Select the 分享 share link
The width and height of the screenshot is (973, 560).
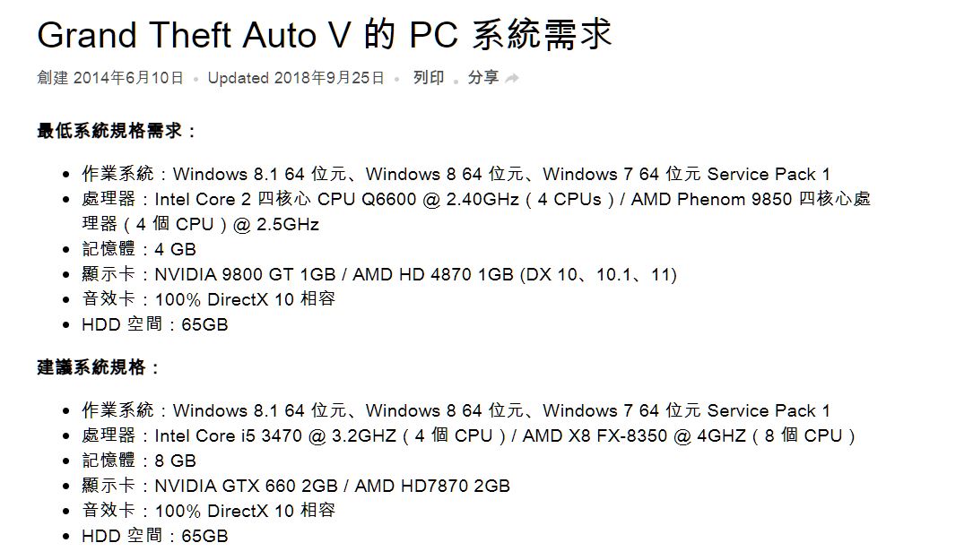click(x=482, y=78)
